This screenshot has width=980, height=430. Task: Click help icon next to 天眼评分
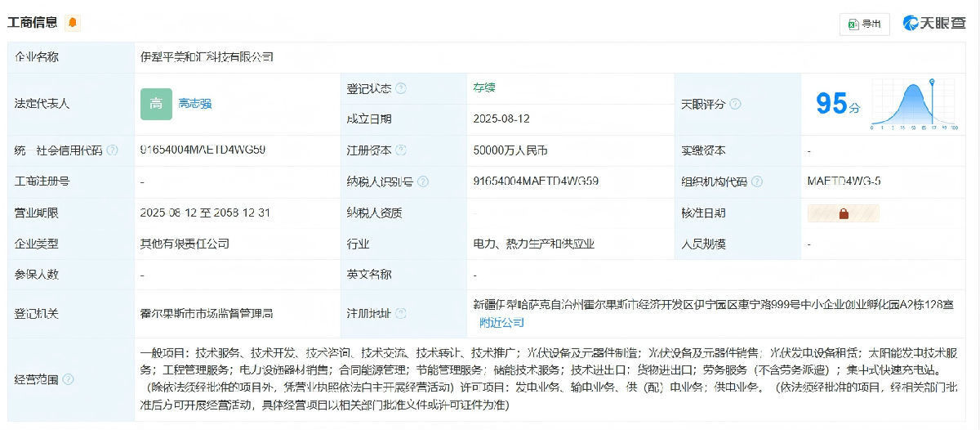[735, 105]
